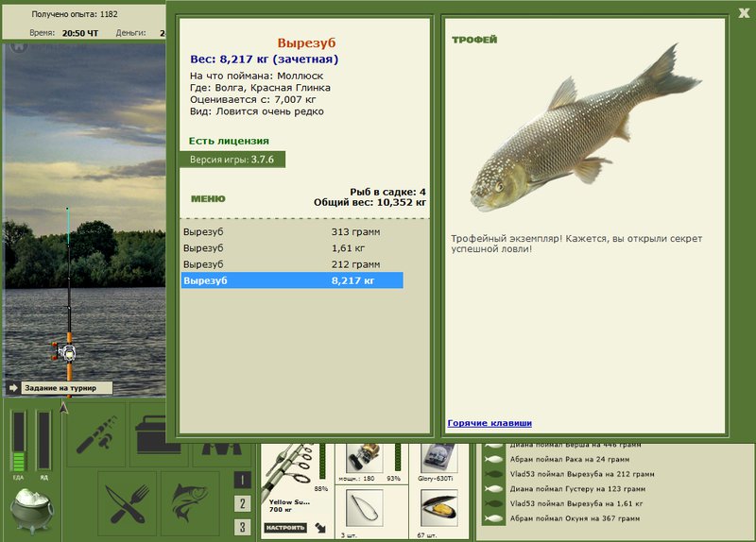
Task: Select the Вырезуб 313 грамм row
Action: (292, 231)
